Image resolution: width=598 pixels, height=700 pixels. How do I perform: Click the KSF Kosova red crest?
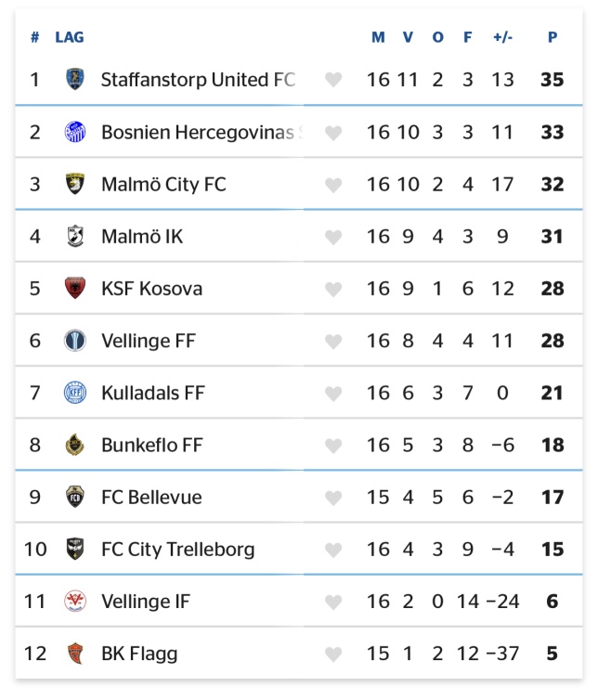point(75,288)
